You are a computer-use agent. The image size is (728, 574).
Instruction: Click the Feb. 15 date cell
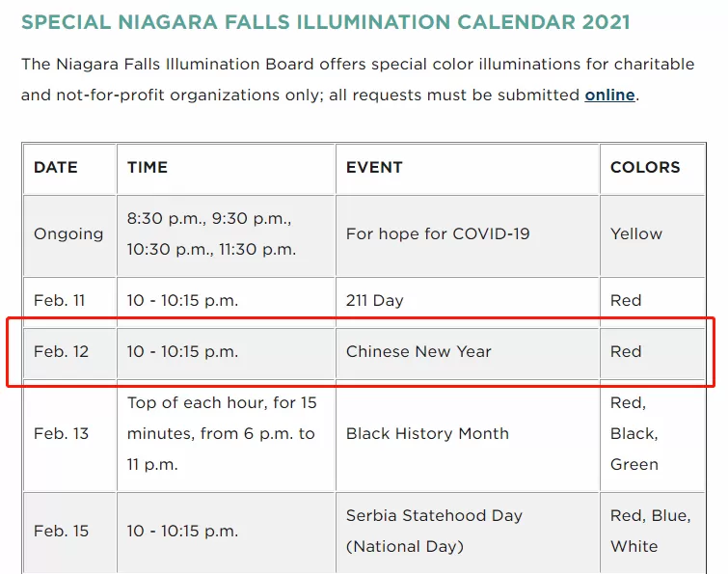pos(69,533)
